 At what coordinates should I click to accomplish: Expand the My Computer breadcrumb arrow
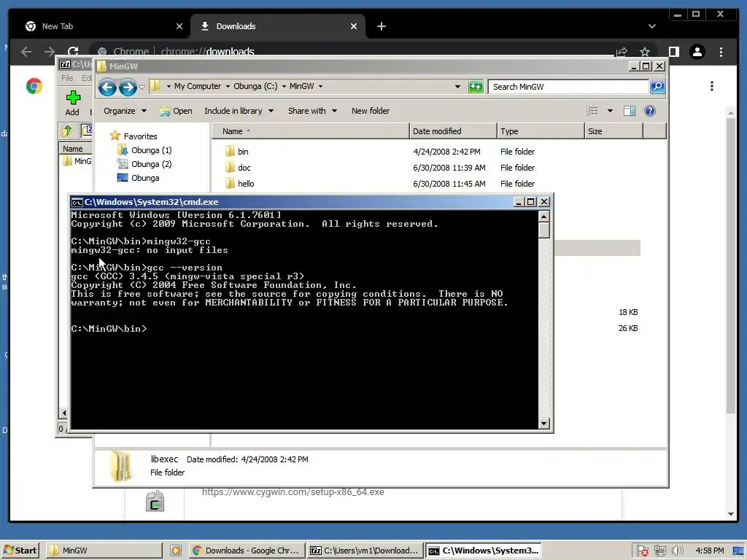pyautogui.click(x=228, y=86)
